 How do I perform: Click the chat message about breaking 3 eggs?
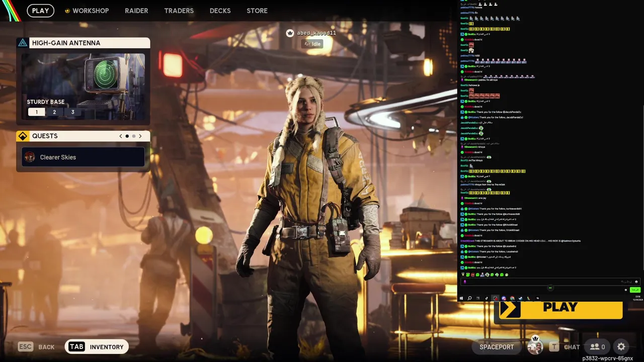coord(521,241)
